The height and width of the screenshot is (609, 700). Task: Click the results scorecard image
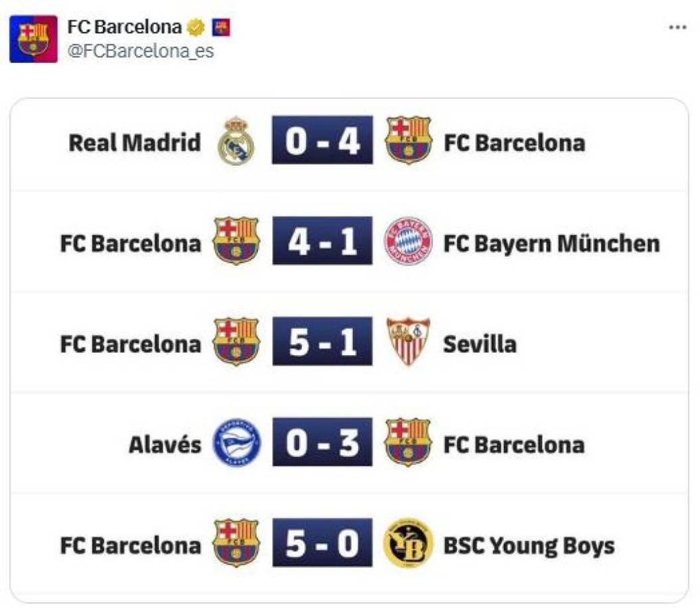tap(350, 345)
